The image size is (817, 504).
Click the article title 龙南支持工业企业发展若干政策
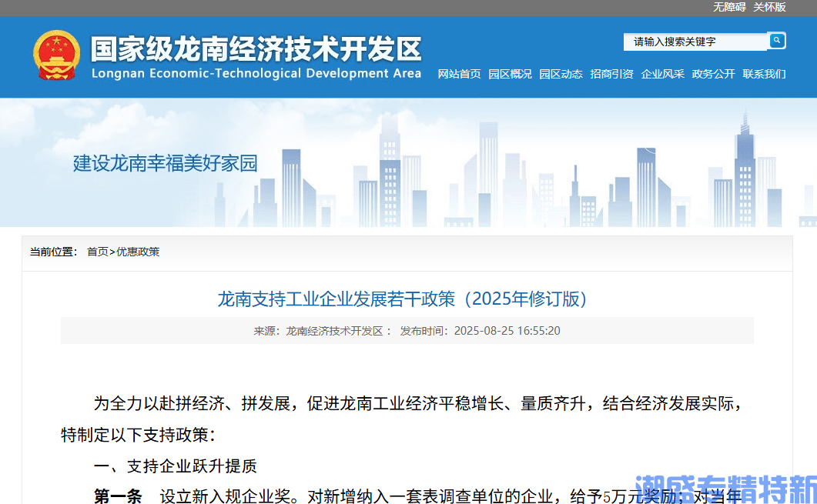[x=403, y=299]
